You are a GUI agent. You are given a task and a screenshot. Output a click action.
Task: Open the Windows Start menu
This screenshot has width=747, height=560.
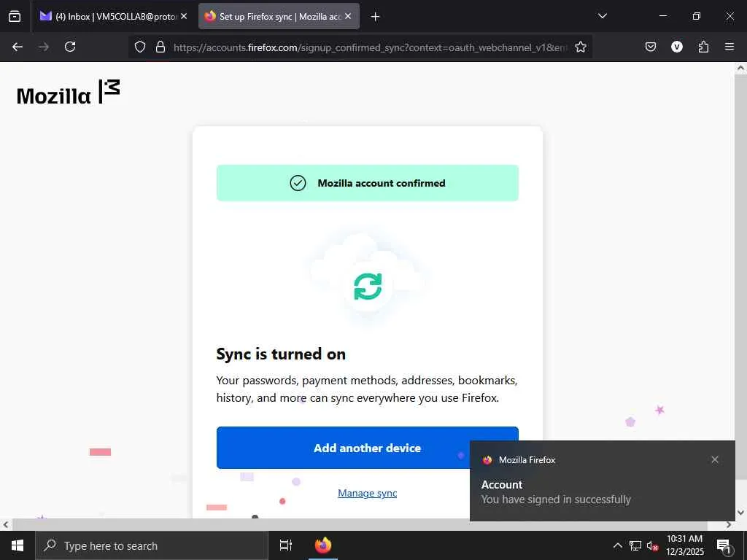click(x=18, y=545)
